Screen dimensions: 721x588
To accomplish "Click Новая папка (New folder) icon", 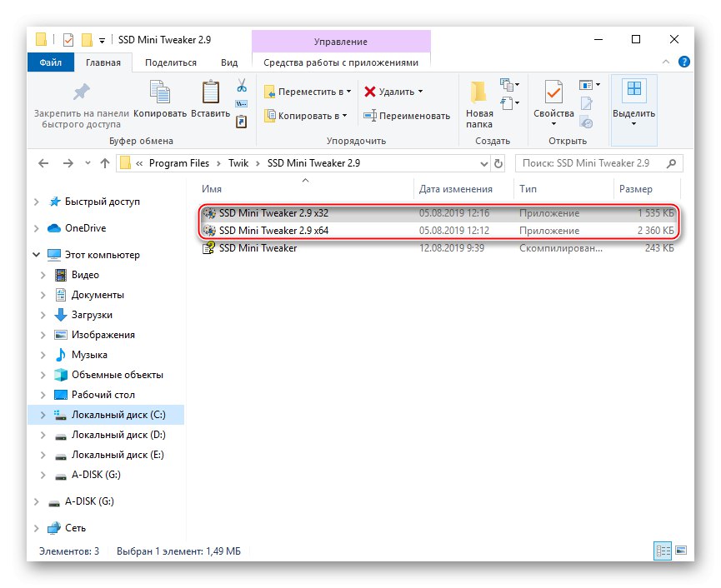I will click(478, 92).
